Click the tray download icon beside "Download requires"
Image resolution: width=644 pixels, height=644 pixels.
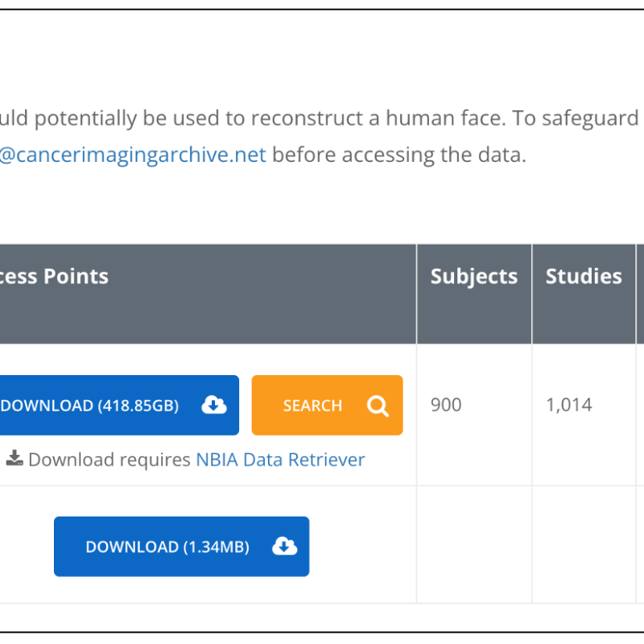click(x=14, y=458)
